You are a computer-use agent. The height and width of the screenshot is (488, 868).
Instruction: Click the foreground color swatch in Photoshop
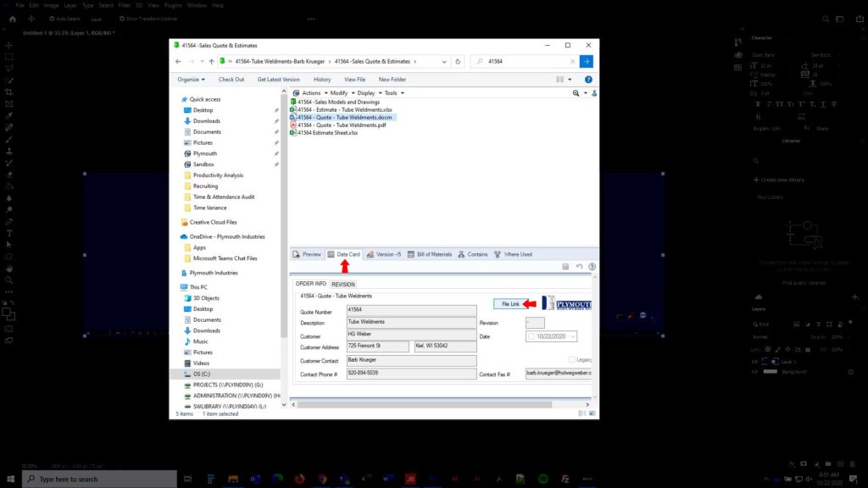(x=7, y=312)
